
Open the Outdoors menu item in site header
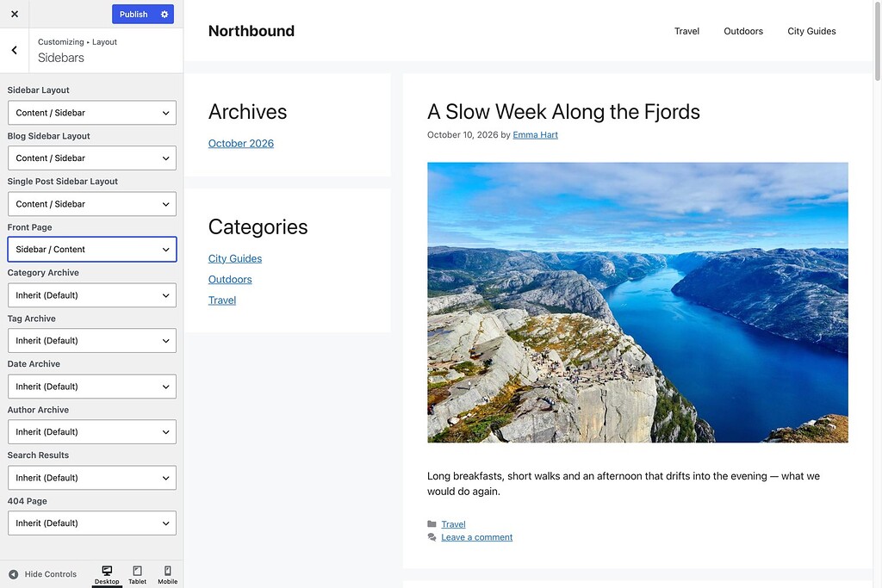[x=743, y=31]
